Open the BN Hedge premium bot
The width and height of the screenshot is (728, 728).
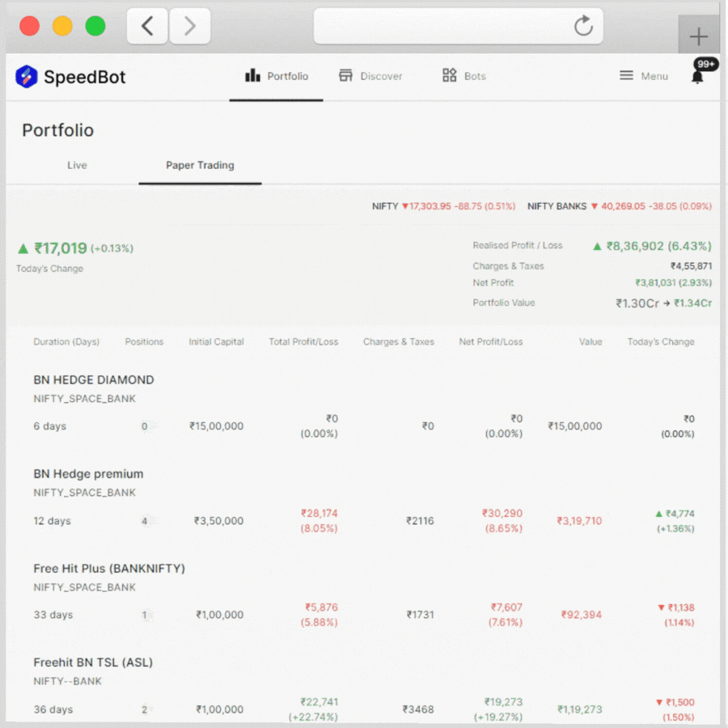88,474
